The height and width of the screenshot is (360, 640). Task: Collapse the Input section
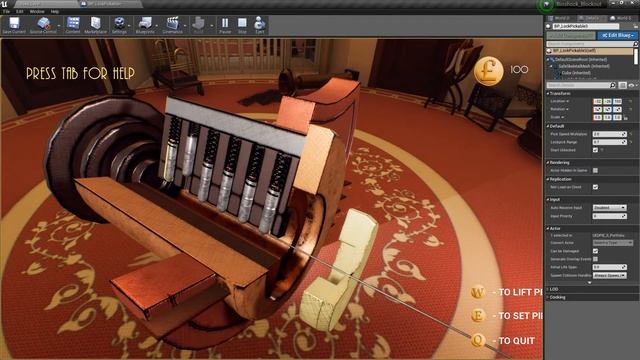pyautogui.click(x=548, y=200)
